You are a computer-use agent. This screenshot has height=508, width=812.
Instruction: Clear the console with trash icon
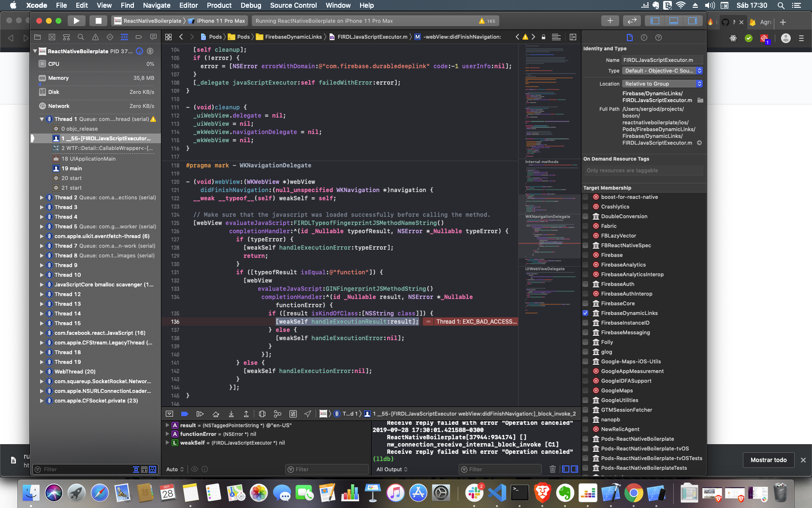coord(552,469)
